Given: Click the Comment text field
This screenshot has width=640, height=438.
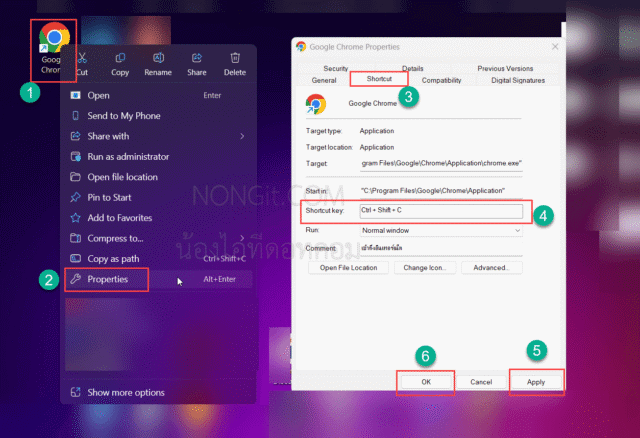Looking at the screenshot, I should click(441, 248).
